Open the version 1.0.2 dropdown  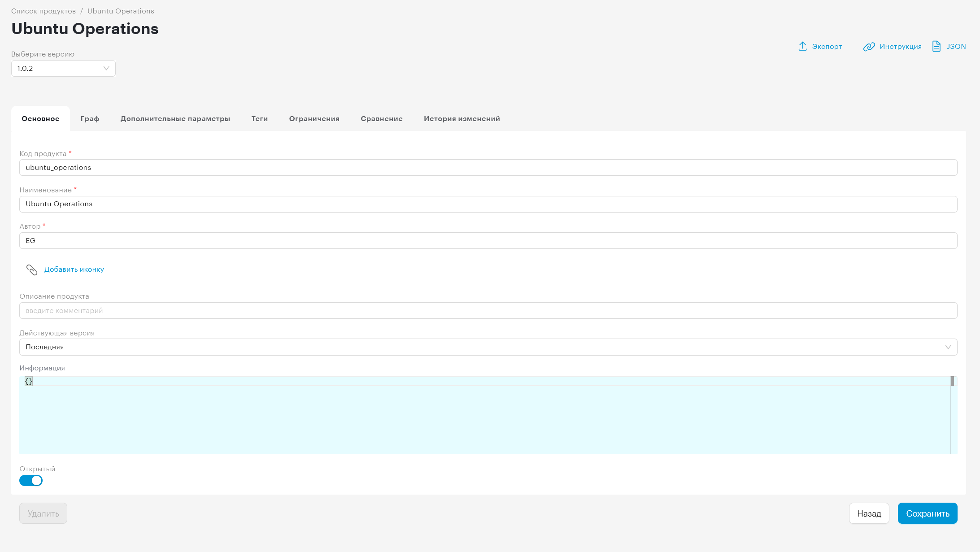point(63,69)
